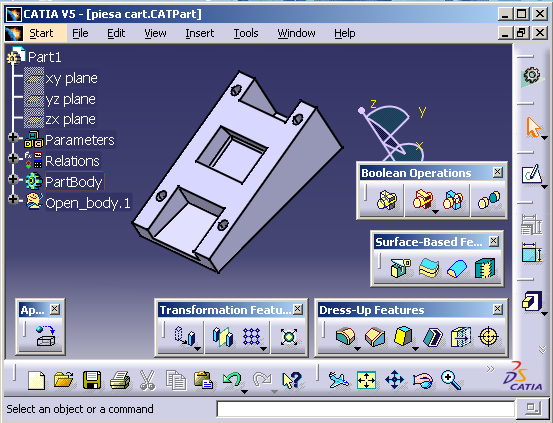Expand the Parameters node in the tree

(x=13, y=137)
